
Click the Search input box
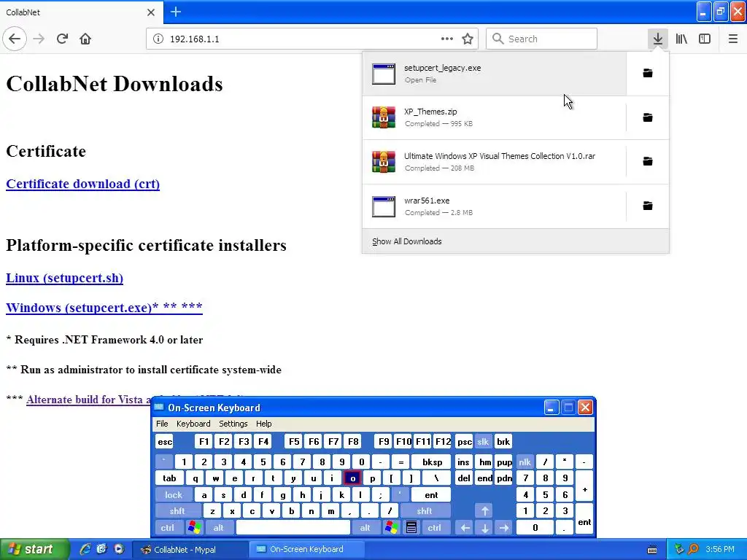click(x=542, y=39)
